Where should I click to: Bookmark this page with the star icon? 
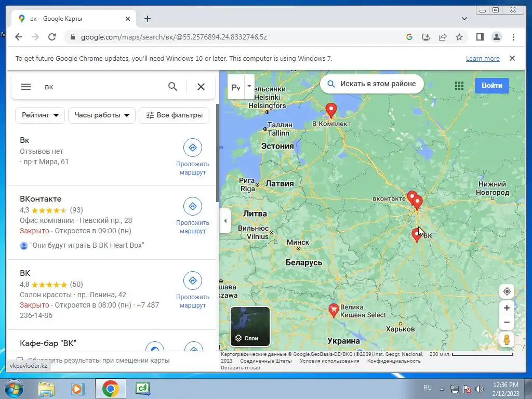coord(459,37)
